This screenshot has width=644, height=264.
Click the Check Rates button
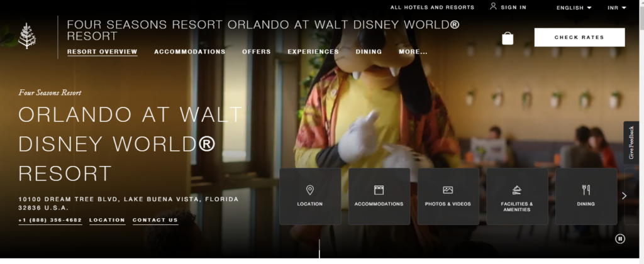coord(579,37)
